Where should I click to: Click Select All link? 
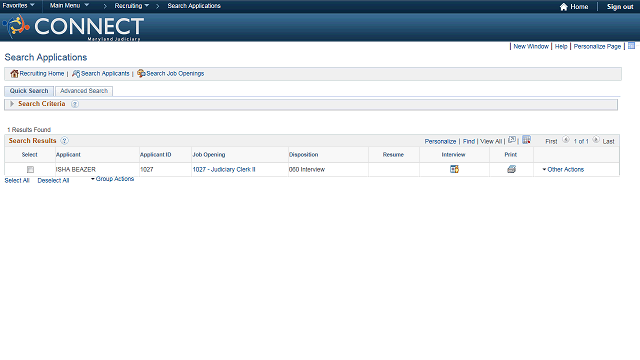pyautogui.click(x=17, y=180)
